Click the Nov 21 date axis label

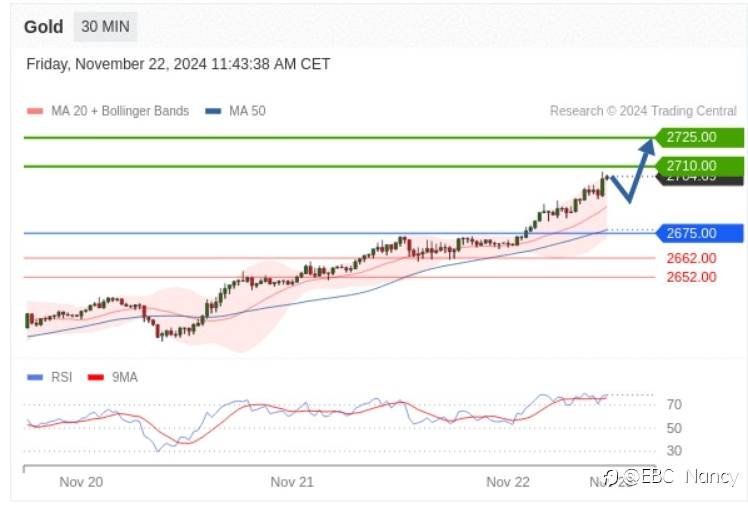coord(292,482)
